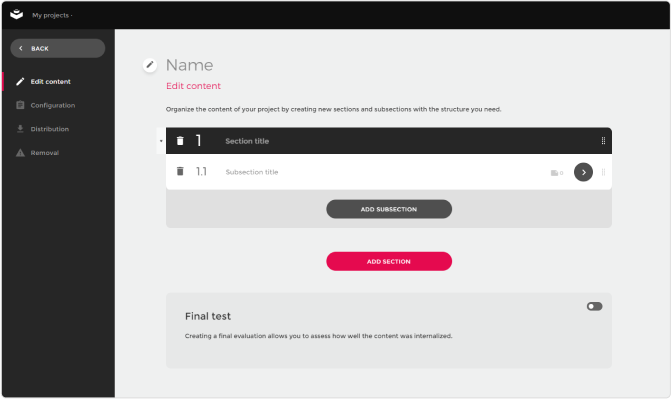
Task: Select Edit content in the sidebar
Action: click(50, 81)
